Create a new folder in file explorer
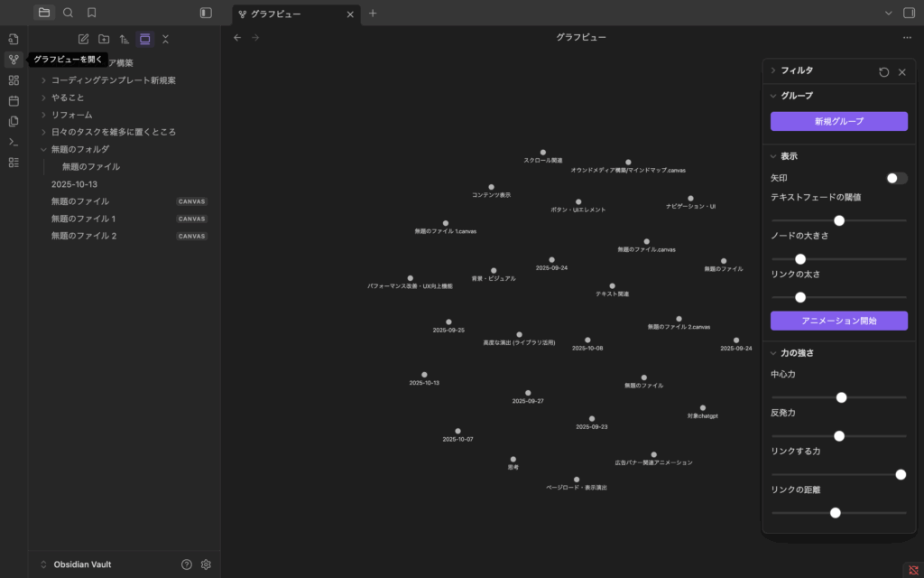This screenshot has width=924, height=578. [104, 39]
